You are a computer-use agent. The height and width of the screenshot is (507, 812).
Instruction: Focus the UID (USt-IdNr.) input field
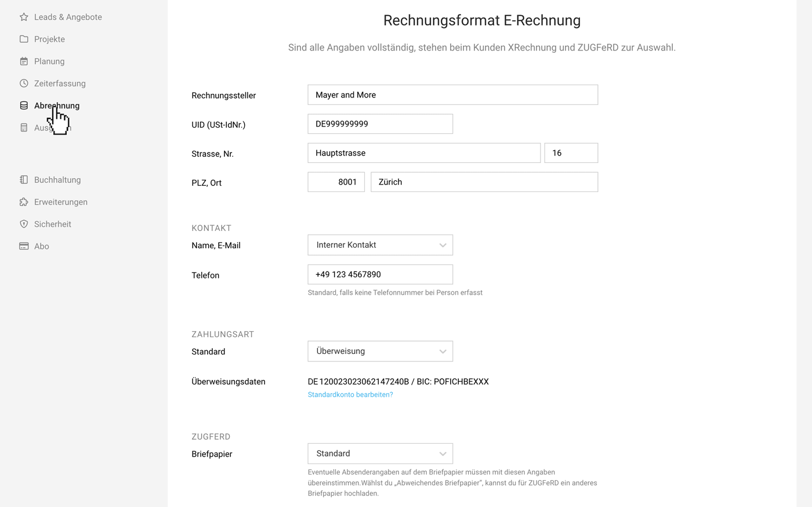pos(380,124)
